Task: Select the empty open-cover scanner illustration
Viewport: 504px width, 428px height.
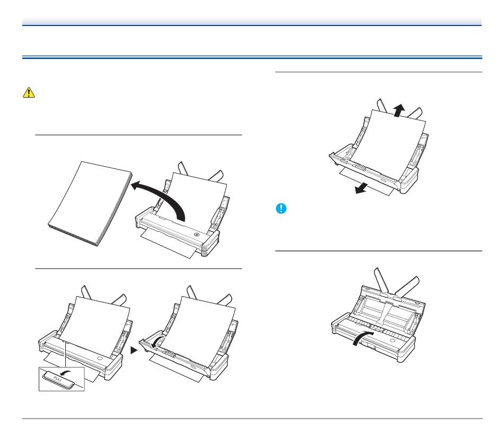Action: [379, 315]
